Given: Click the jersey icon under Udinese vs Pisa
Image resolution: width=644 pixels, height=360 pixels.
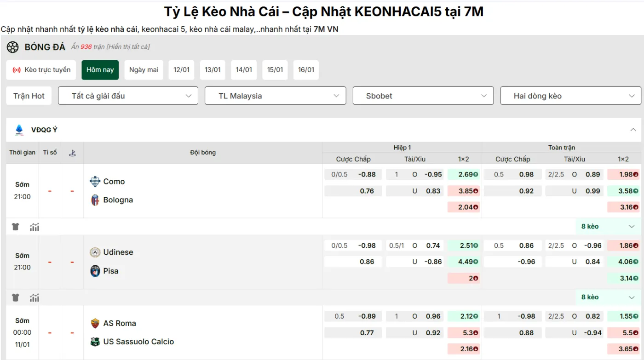Looking at the screenshot, I should 15,297.
